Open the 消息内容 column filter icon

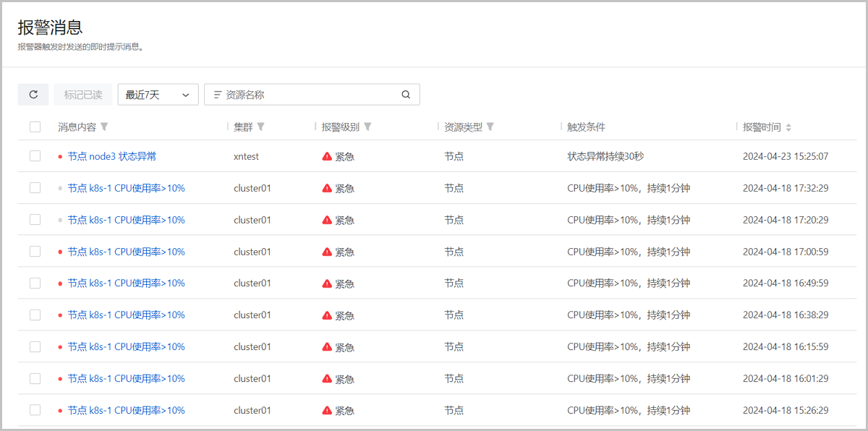[x=104, y=127]
